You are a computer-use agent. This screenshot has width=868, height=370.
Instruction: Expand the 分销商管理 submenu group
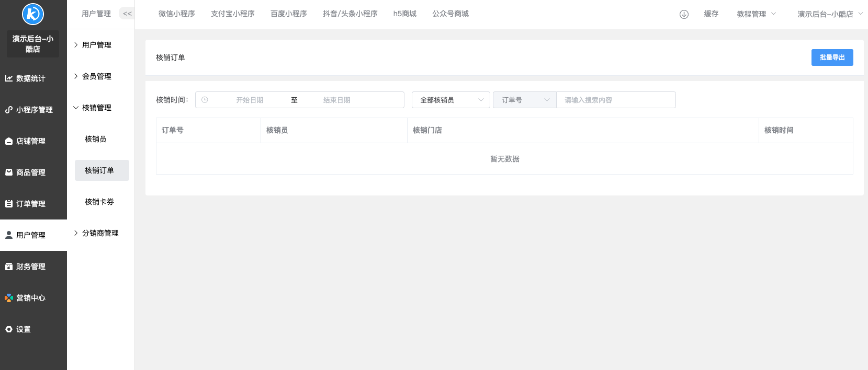click(98, 233)
